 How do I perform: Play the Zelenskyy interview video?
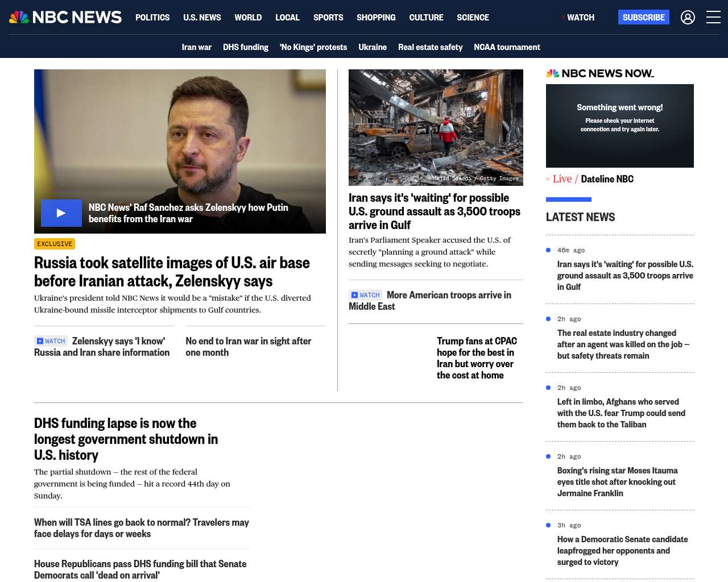pos(61,213)
